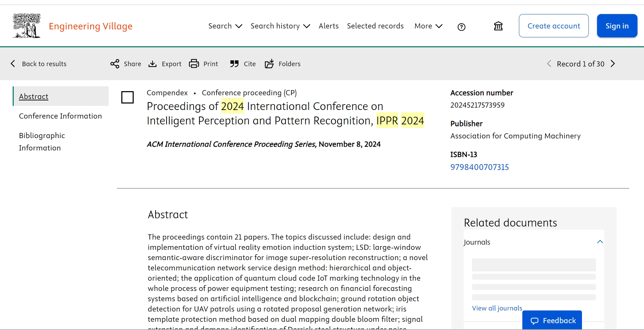644x330 pixels.
Task: Open Alerts in the top navigation
Action: point(329,26)
